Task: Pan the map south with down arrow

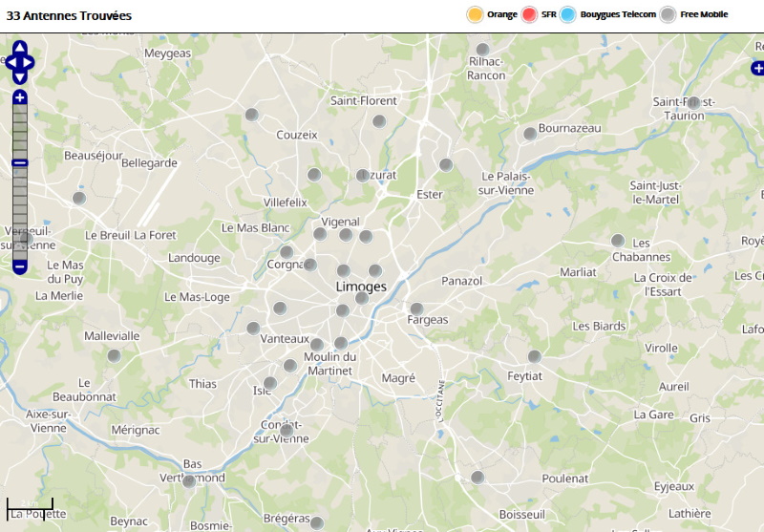Action: [x=20, y=78]
